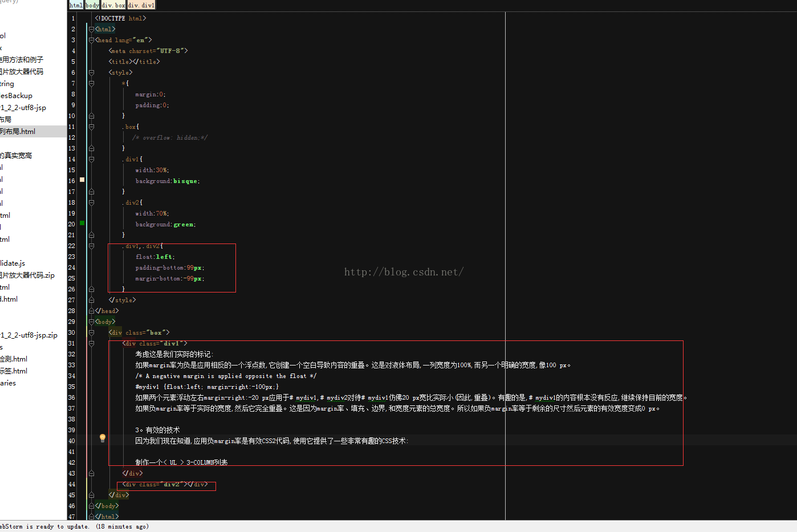Click fold end marker at </div> line 43
The width and height of the screenshot is (797, 532).
(x=91, y=473)
